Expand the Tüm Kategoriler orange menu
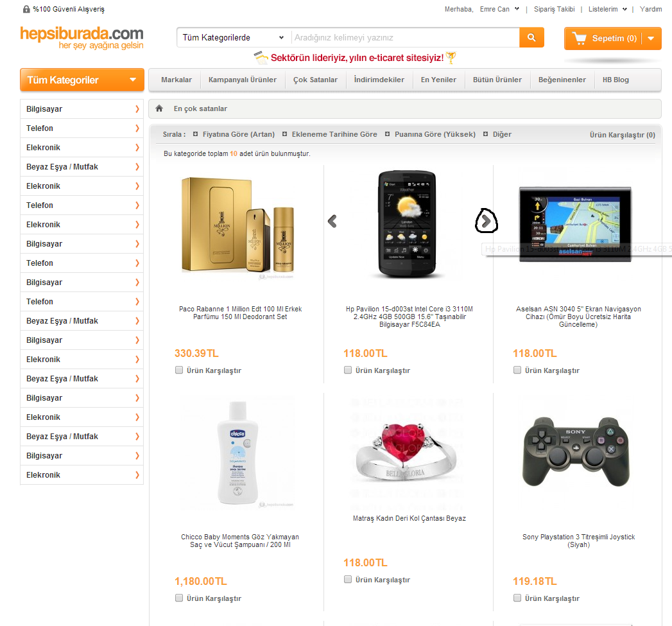 pos(82,80)
